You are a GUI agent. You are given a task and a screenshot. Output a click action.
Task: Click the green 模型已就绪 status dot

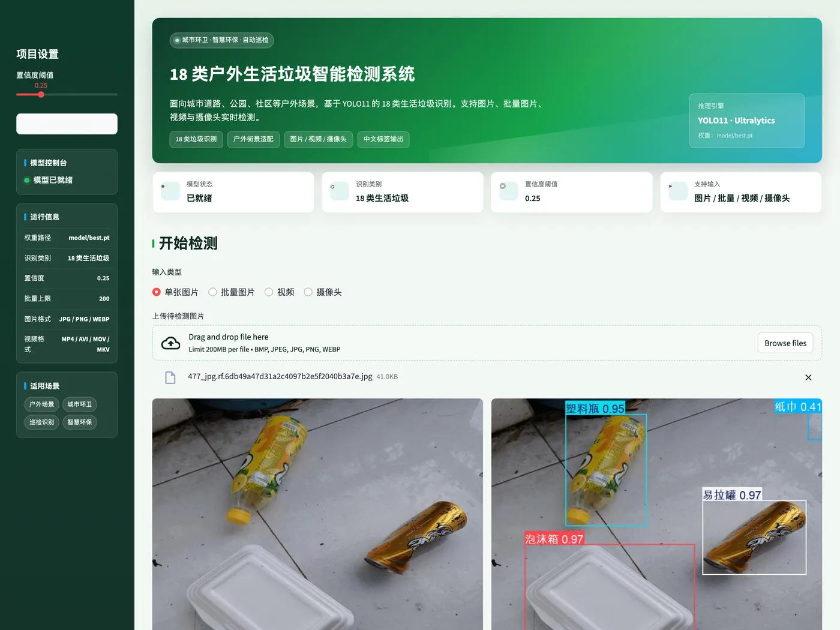click(27, 180)
